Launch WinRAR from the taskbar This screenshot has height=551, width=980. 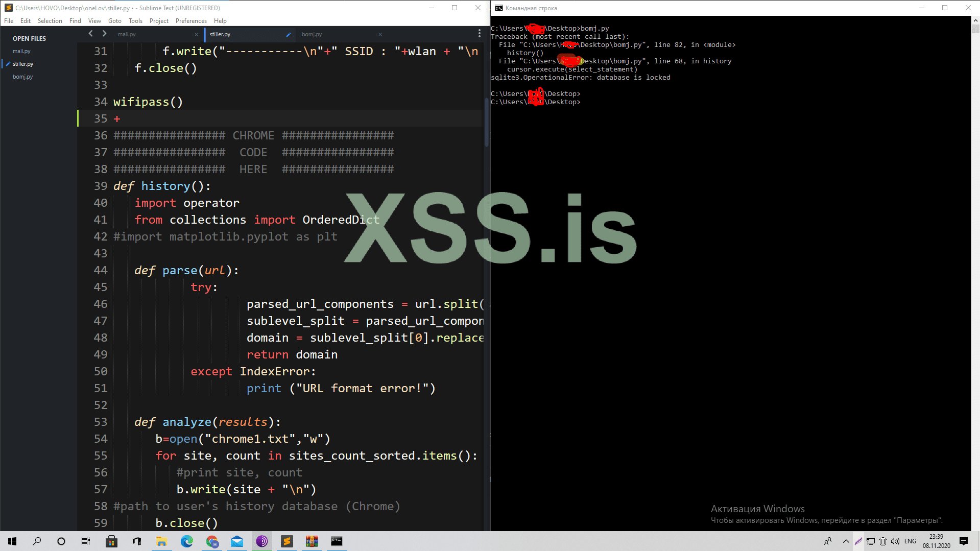312,541
